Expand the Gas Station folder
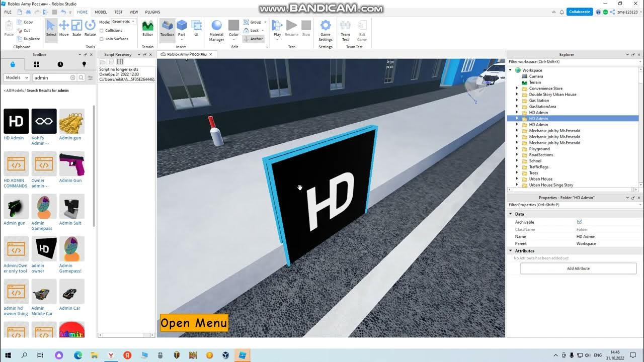 point(517,101)
